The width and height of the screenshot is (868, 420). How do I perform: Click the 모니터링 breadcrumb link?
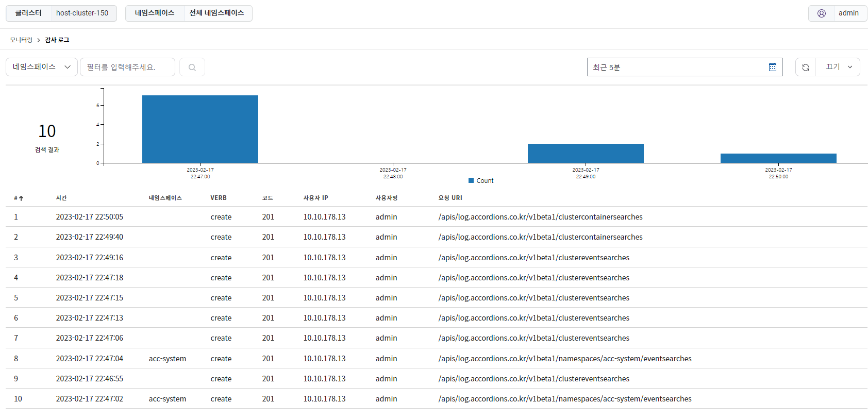pos(21,40)
